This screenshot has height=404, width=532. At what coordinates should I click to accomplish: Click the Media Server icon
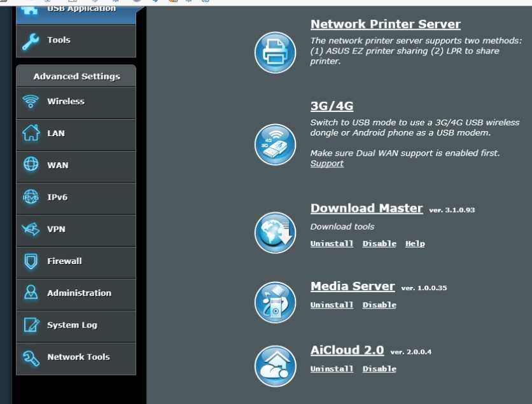point(275,302)
